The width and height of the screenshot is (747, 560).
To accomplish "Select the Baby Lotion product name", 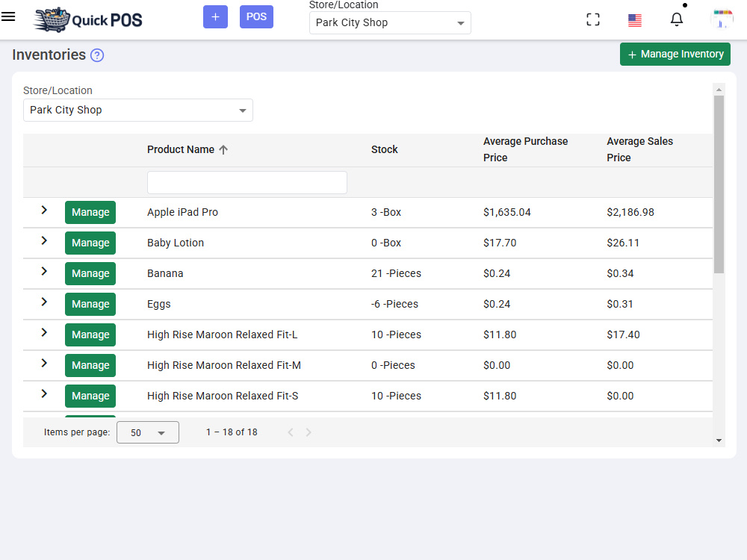I will [x=176, y=243].
